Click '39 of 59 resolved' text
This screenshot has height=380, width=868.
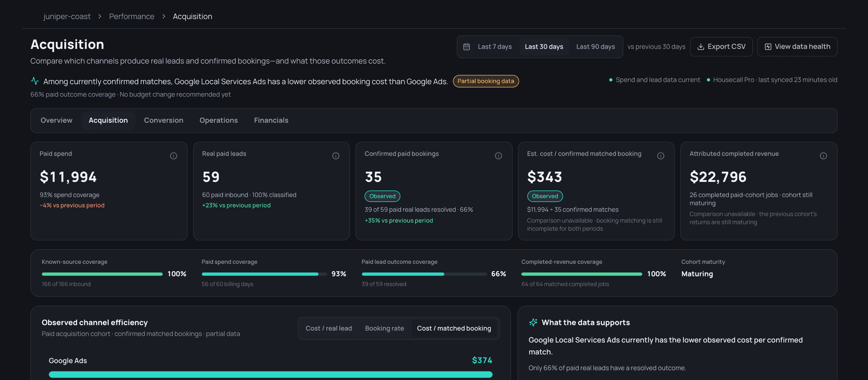click(384, 284)
